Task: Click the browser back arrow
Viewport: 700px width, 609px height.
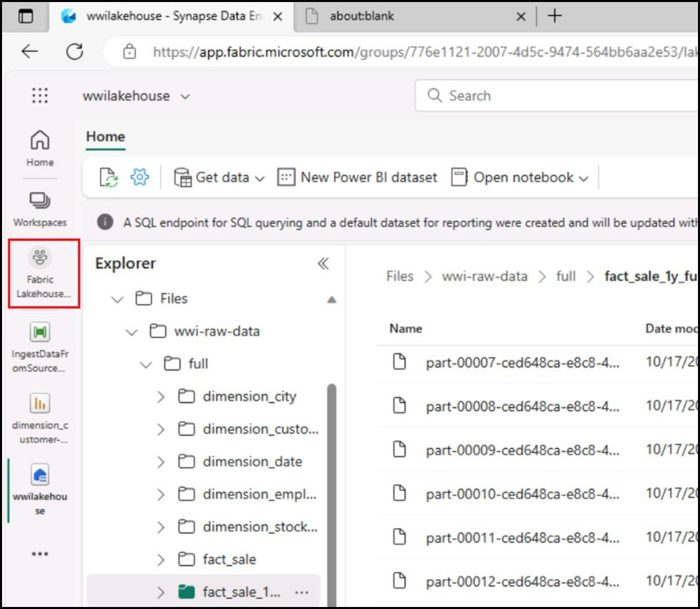Action: tap(29, 51)
